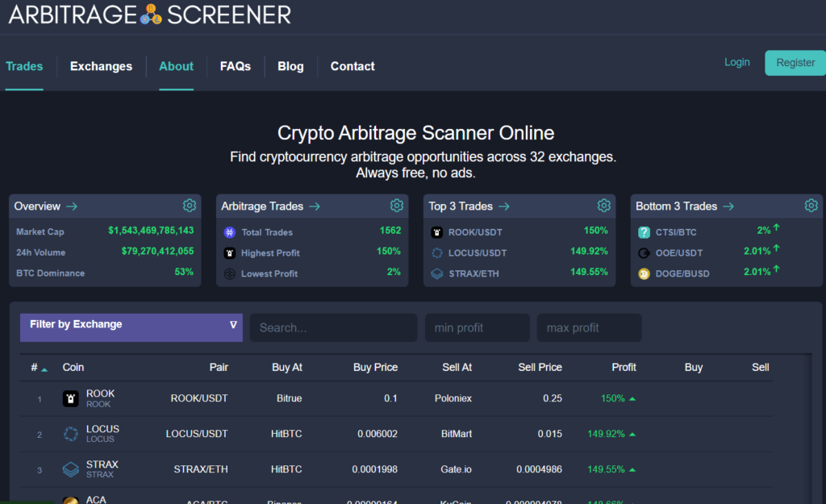Screen dimensions: 826x504
Task: Sort table by Sell At header
Action: point(457,368)
